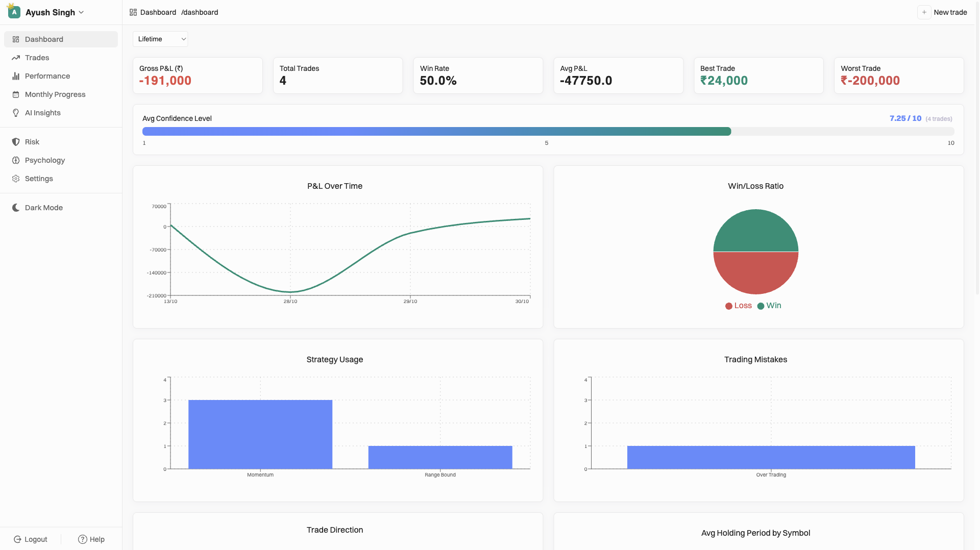The height and width of the screenshot is (550, 980).
Task: Toggle Loss series in pie legend
Action: pyautogui.click(x=739, y=306)
